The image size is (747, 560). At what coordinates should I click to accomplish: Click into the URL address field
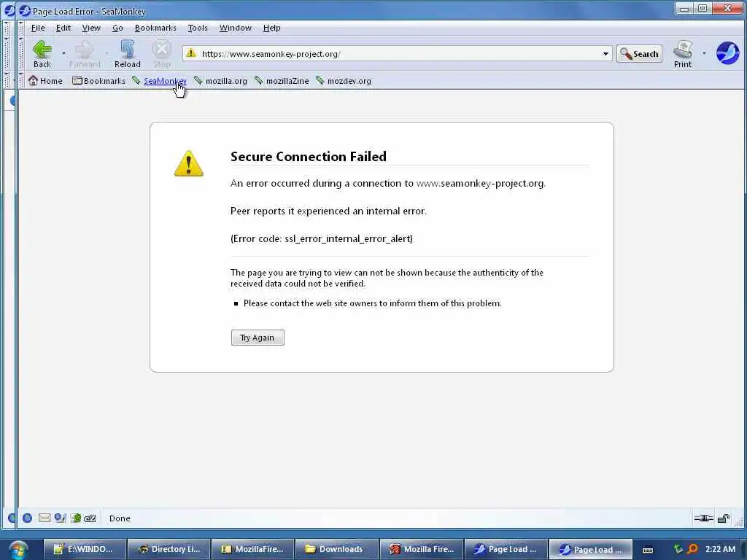coord(399,54)
